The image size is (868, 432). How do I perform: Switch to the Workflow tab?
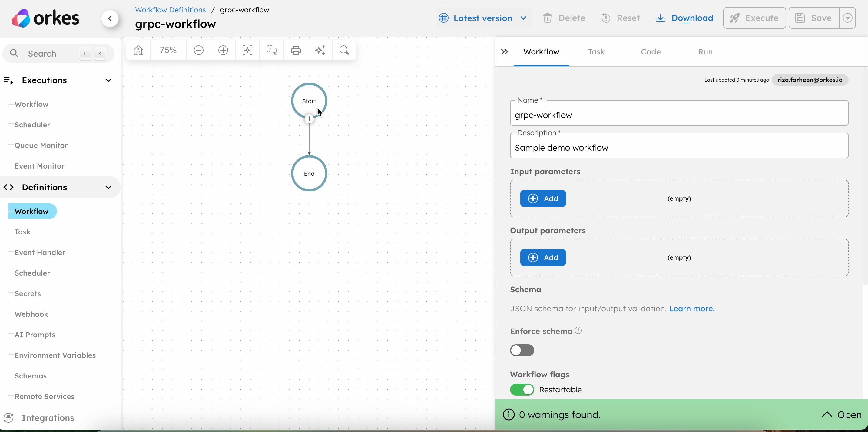[x=541, y=52]
